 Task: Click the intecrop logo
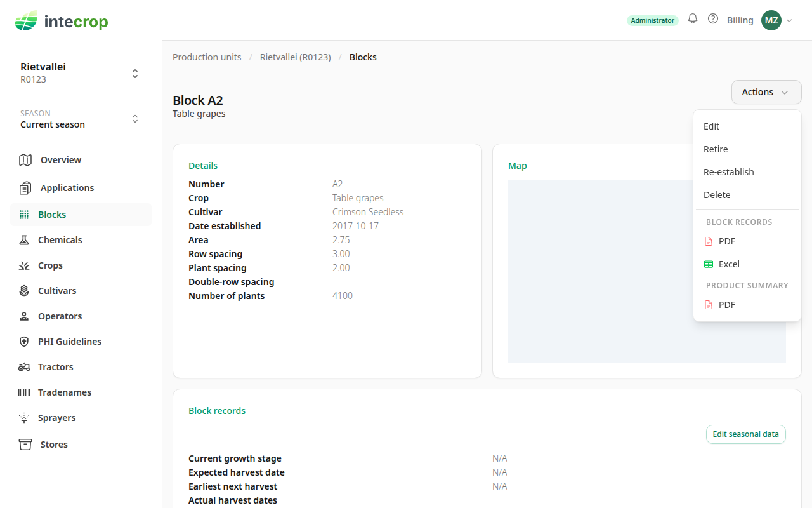click(x=62, y=22)
